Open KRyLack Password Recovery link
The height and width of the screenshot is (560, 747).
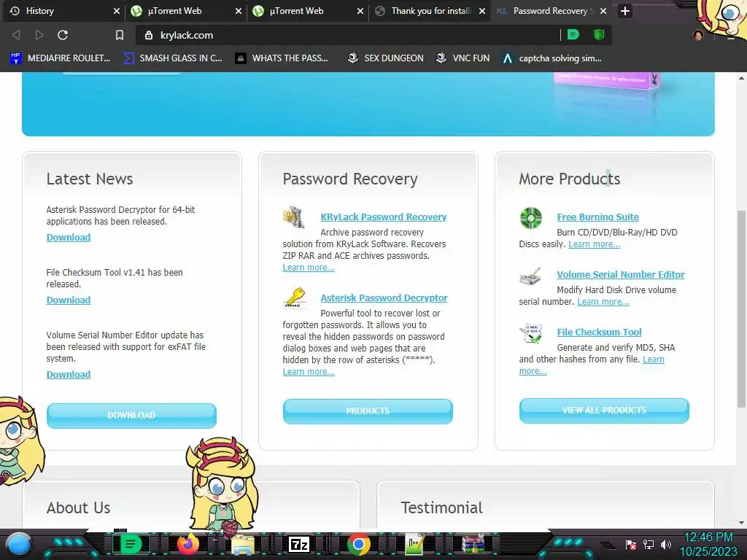coord(384,217)
